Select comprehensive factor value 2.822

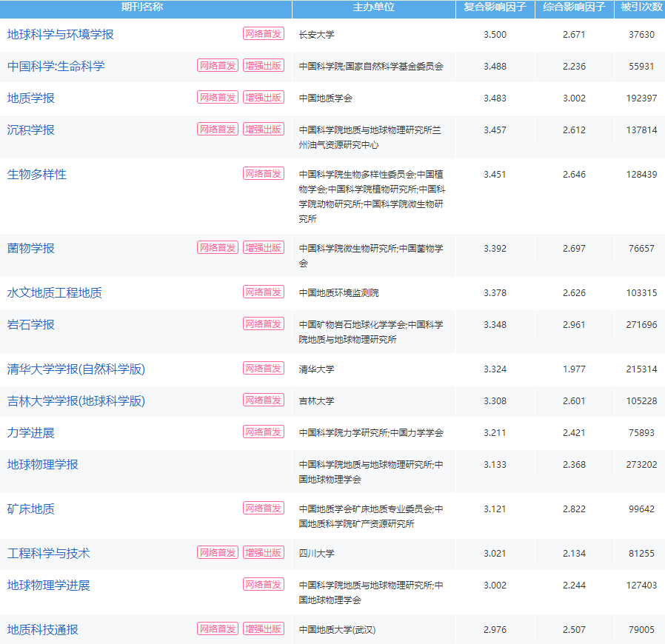tap(574, 509)
